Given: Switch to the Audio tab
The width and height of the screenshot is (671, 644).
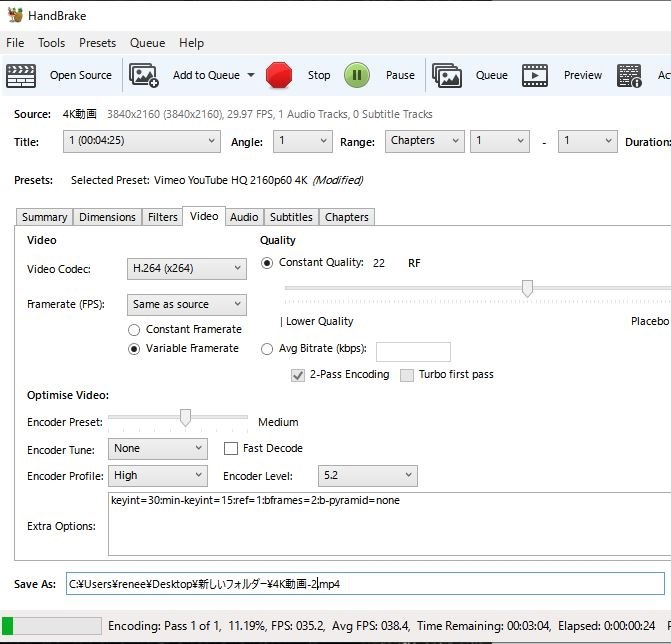Looking at the screenshot, I should tap(244, 217).
